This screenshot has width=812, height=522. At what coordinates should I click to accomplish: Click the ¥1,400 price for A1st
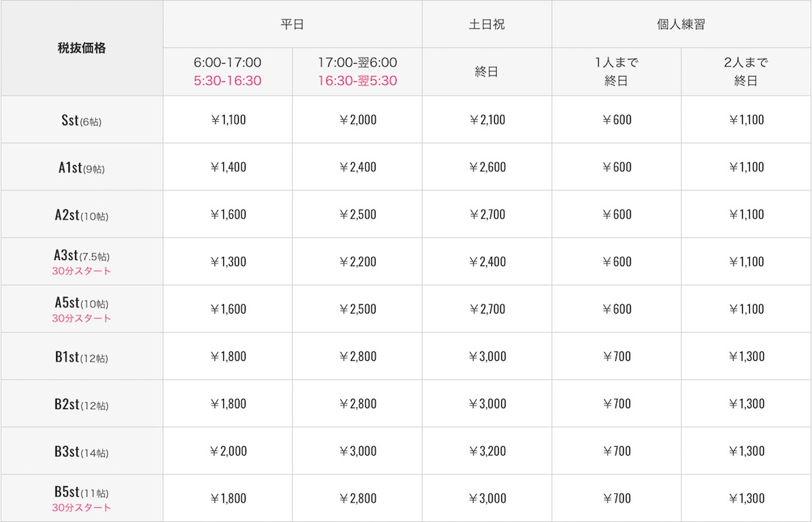pyautogui.click(x=227, y=167)
